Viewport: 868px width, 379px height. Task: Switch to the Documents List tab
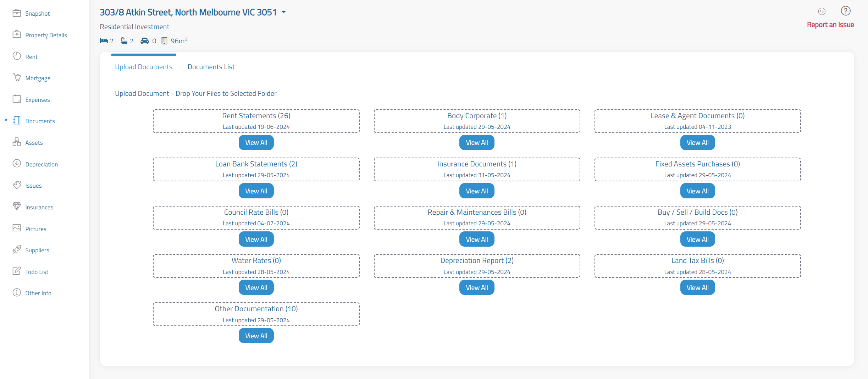(211, 67)
